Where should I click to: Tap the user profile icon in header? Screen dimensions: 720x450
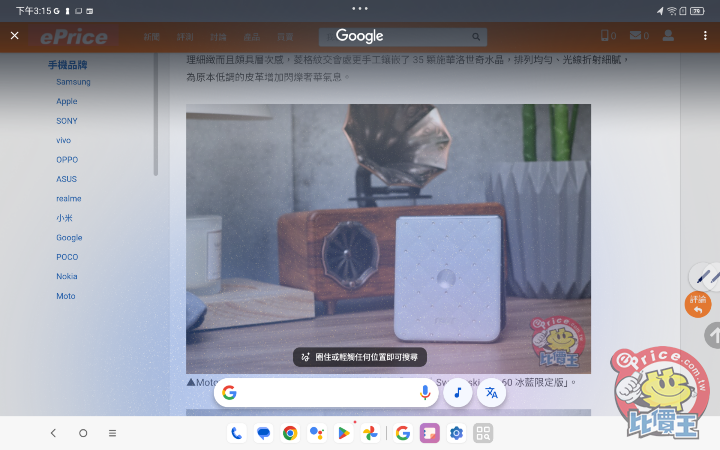click(x=668, y=35)
